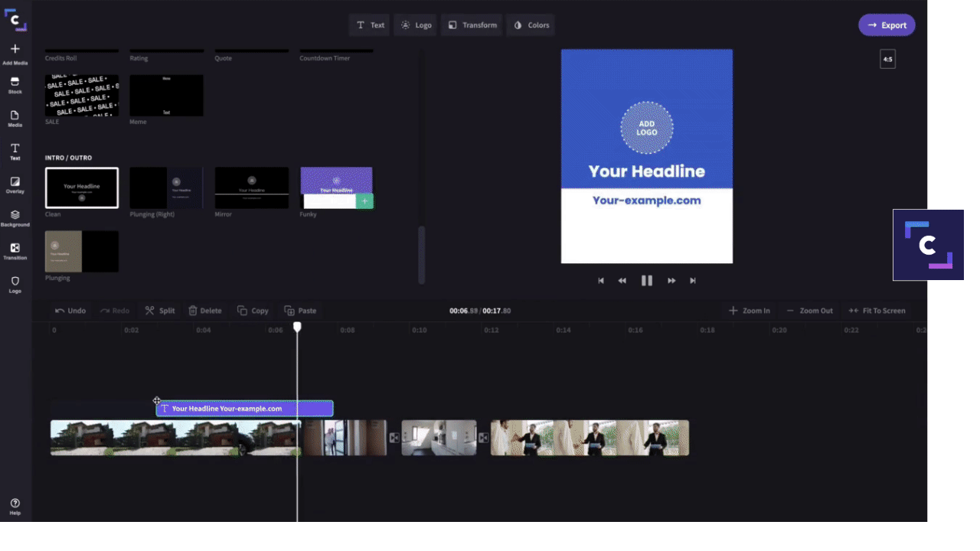Open the Background panel
The width and height of the screenshot is (980, 551).
[x=15, y=218]
